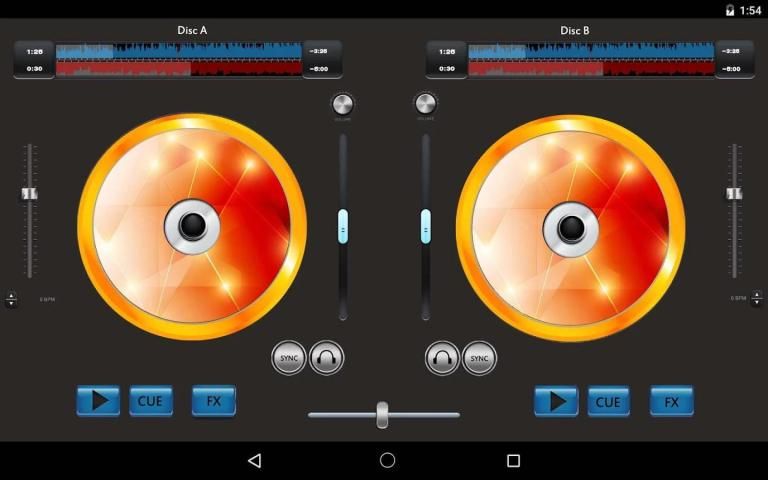Click the Disc B BPM stepper arrows

point(756,299)
